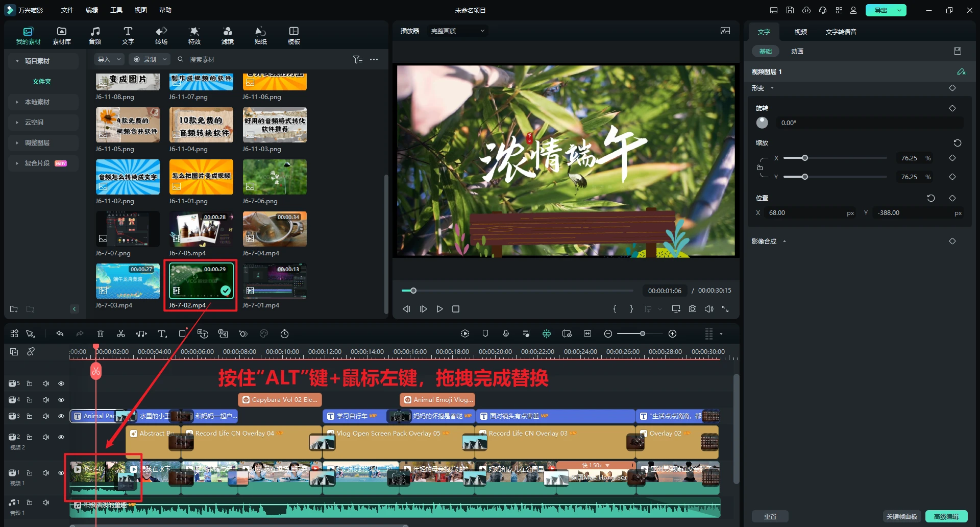Hide video track 5 with eye icon
This screenshot has height=527, width=980.
[x=61, y=384]
